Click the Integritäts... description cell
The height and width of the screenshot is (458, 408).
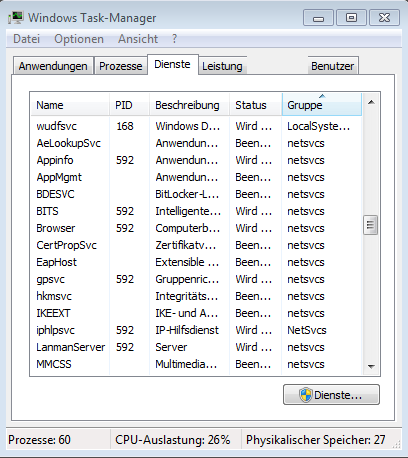click(x=187, y=296)
